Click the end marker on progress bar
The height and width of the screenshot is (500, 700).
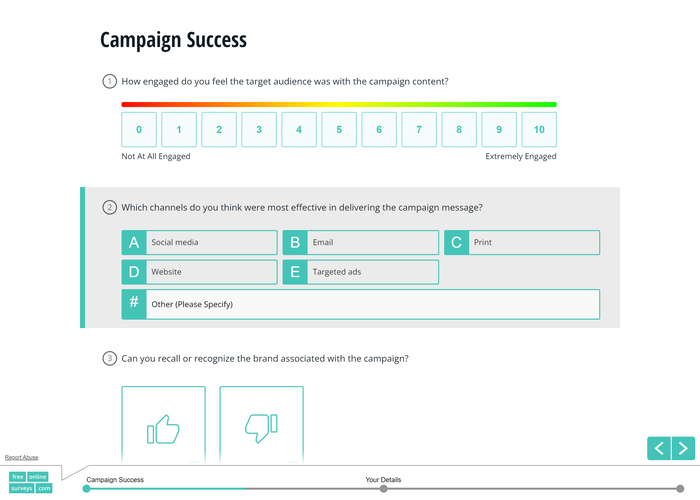[682, 488]
